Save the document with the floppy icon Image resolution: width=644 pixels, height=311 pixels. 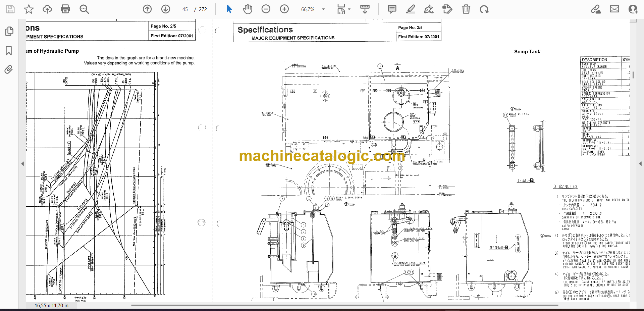tap(10, 9)
